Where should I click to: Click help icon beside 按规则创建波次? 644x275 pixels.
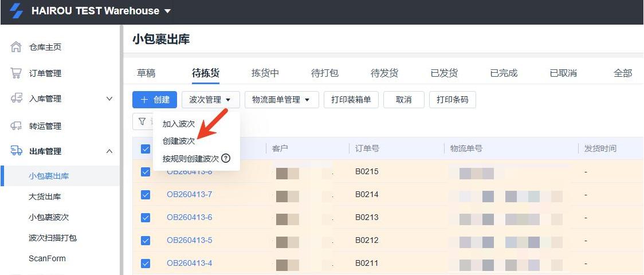click(x=226, y=158)
